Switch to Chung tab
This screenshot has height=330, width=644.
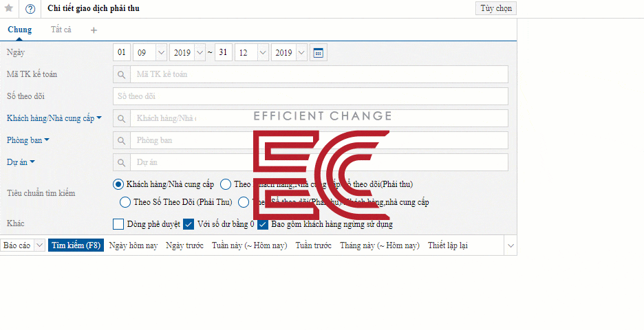click(x=20, y=30)
